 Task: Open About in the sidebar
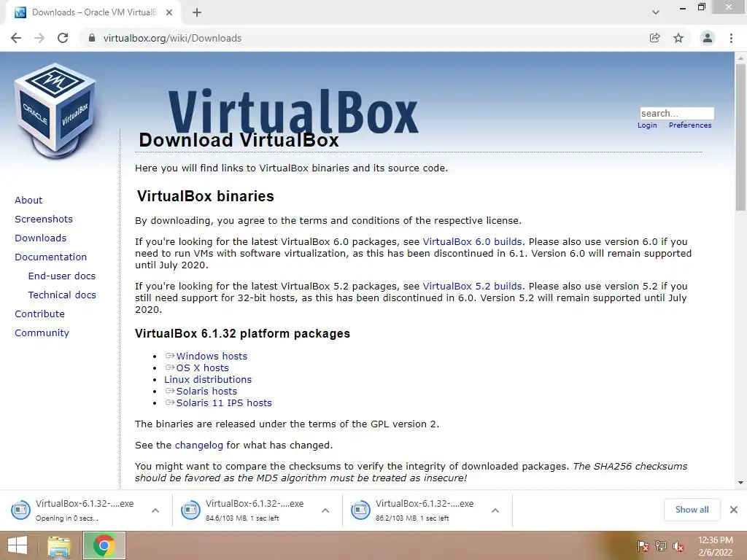(x=28, y=200)
